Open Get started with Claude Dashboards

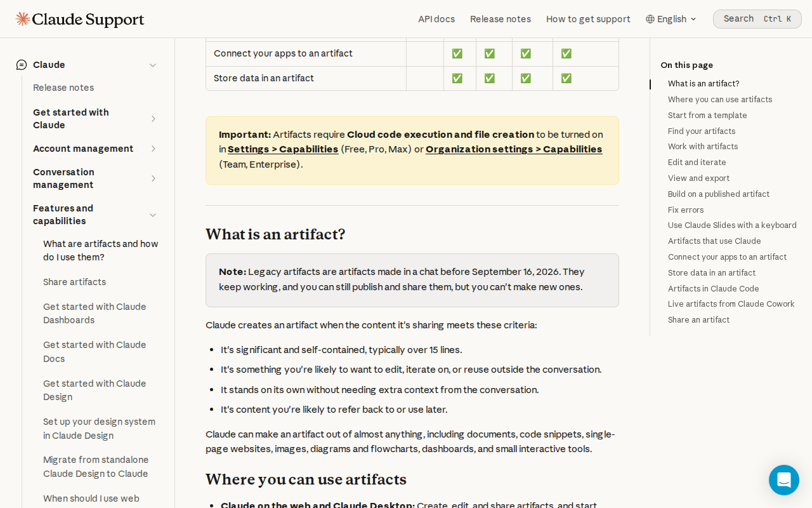tap(95, 313)
